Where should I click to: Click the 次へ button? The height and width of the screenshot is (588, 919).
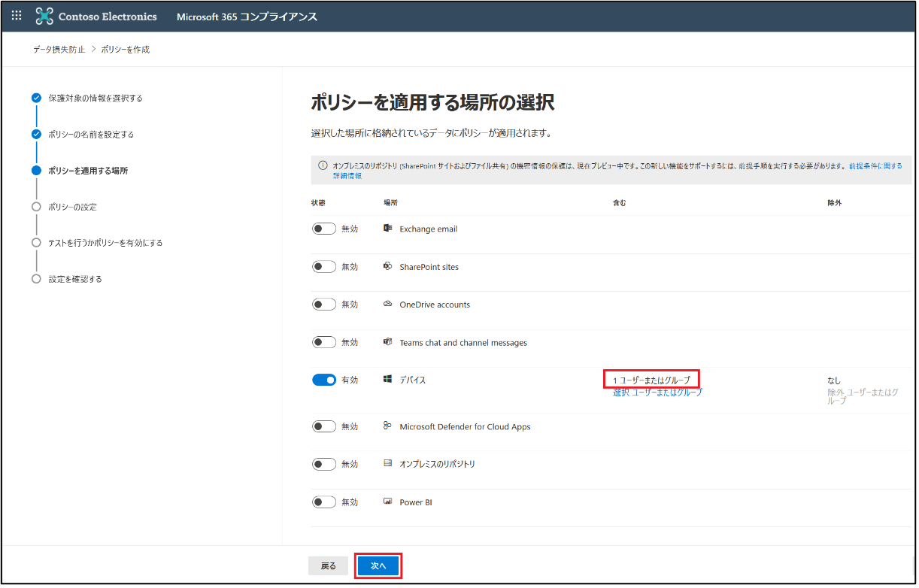(x=378, y=565)
